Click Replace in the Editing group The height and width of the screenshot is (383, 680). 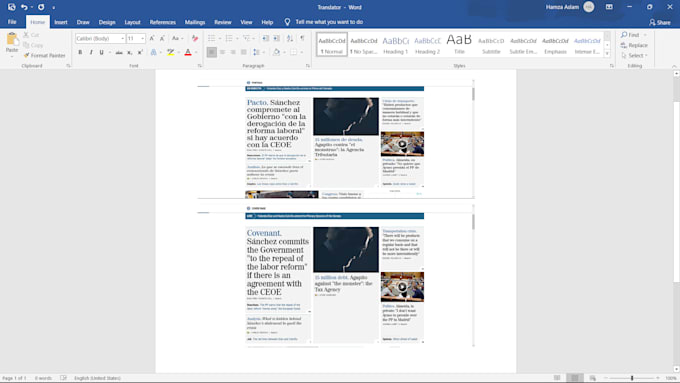pos(634,45)
